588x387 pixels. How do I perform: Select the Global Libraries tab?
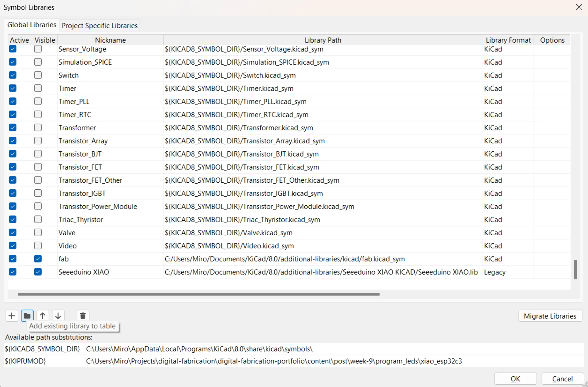pyautogui.click(x=32, y=25)
